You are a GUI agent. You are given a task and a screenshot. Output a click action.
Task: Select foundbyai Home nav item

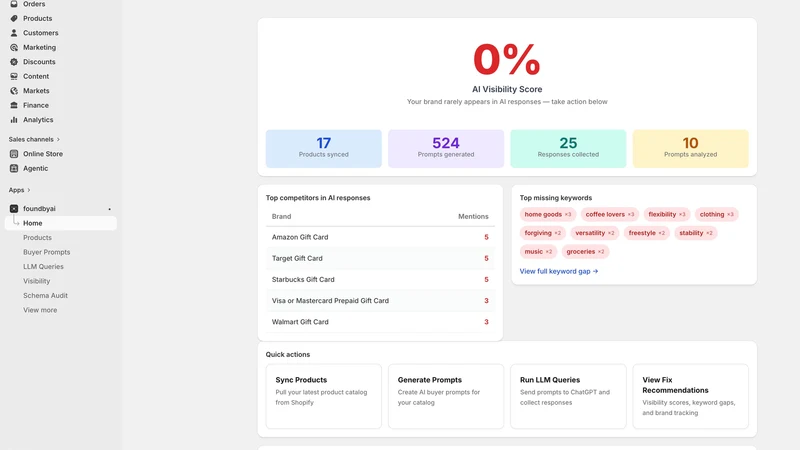tap(61, 223)
